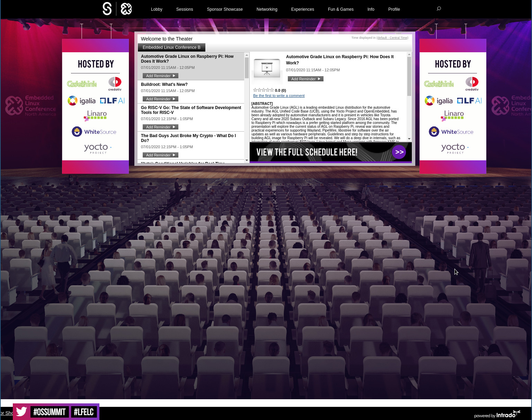Click the Embedded Linux Conference logo in header
Screen dimensions: 532x420
126,9
